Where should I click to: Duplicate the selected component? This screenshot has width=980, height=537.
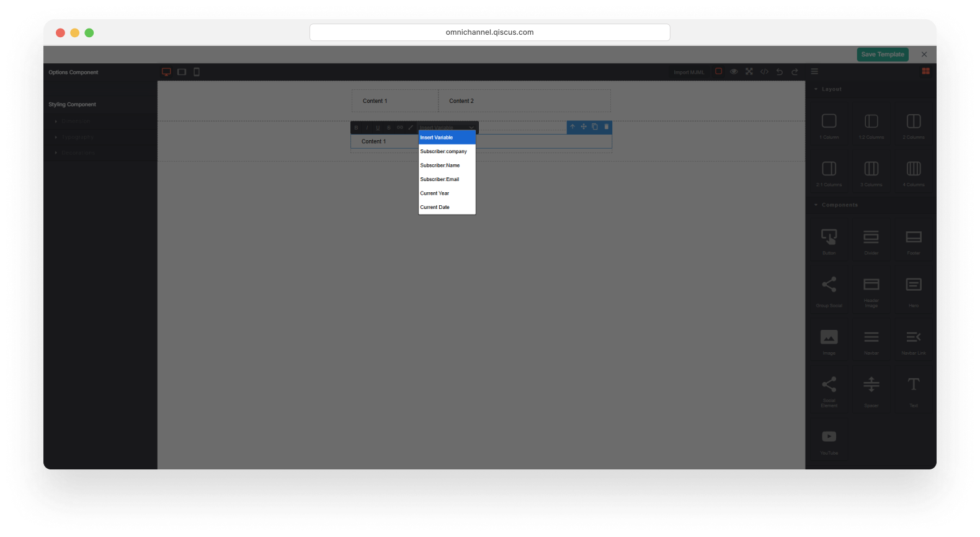[x=595, y=126]
